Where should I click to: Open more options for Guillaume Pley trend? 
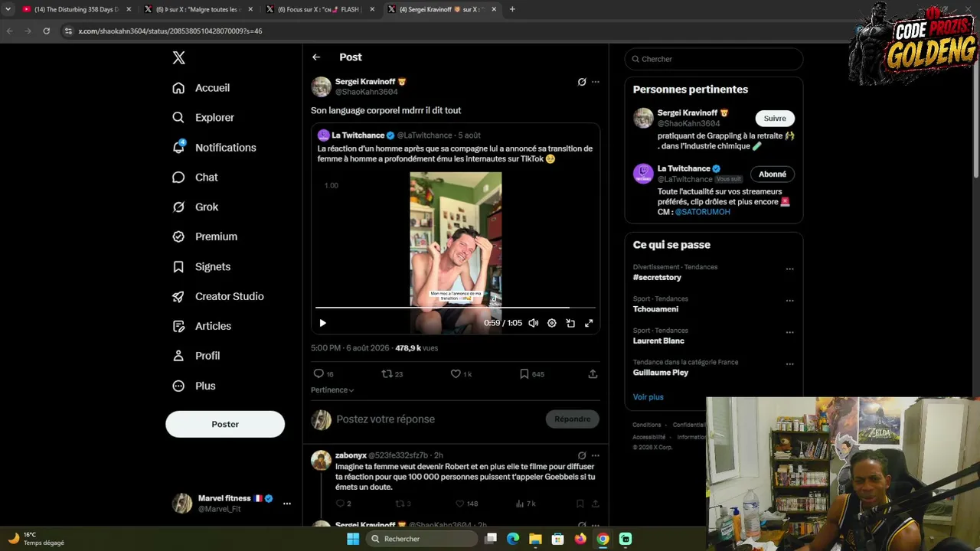pyautogui.click(x=789, y=364)
